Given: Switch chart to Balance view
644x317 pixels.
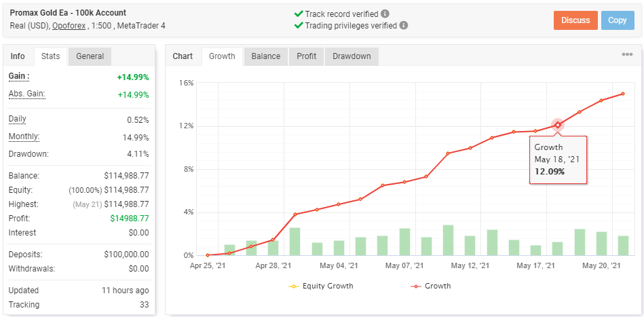Looking at the screenshot, I should point(265,56).
